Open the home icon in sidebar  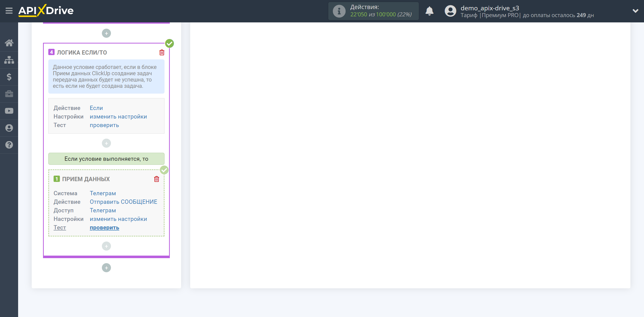tap(9, 43)
